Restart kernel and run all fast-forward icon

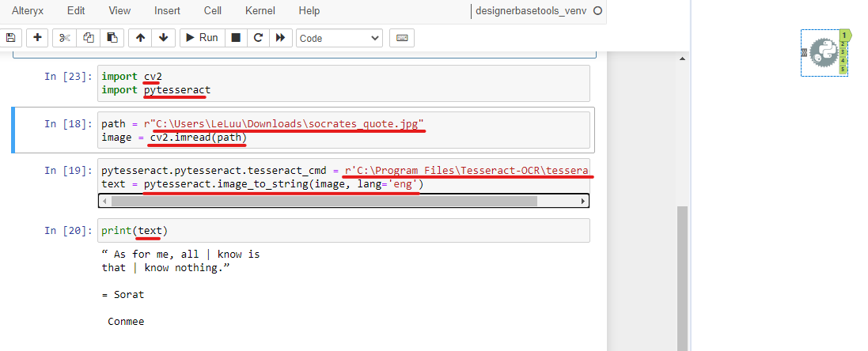click(281, 38)
